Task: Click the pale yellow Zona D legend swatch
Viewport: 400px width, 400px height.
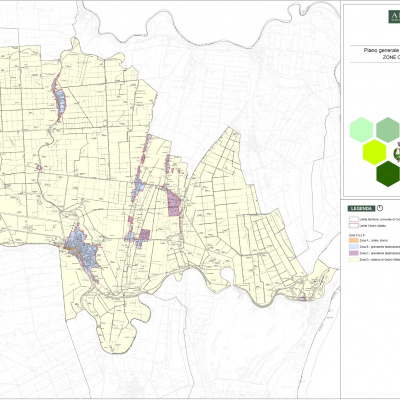Action: point(354,259)
